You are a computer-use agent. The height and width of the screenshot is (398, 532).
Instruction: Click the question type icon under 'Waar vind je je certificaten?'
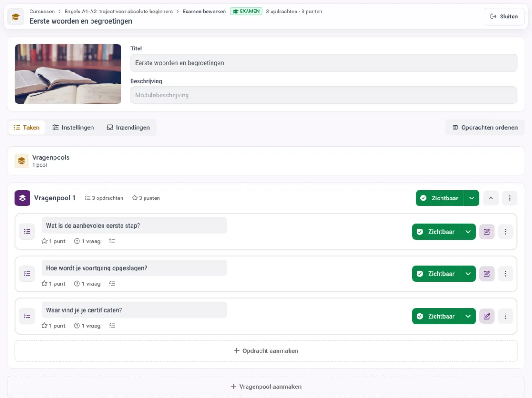coord(112,326)
